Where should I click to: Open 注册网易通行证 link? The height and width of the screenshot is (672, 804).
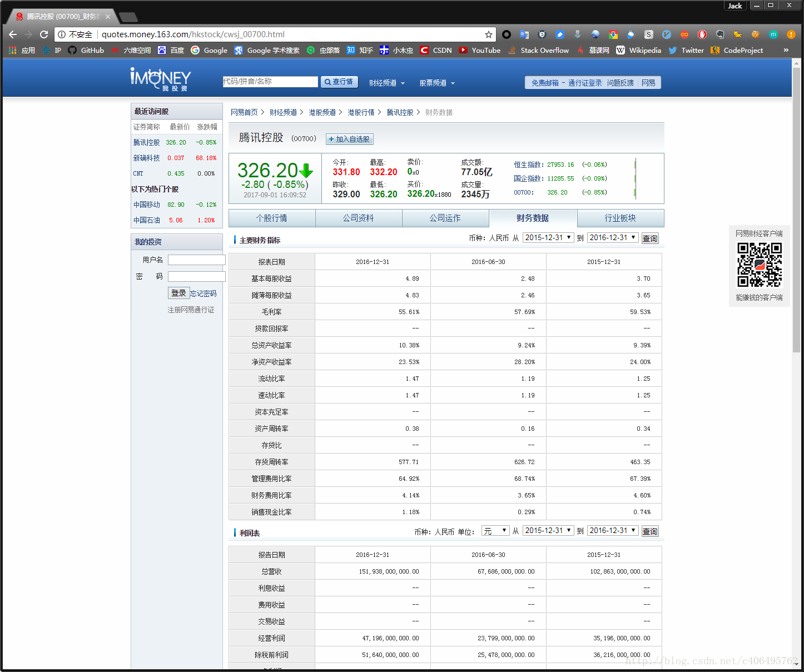point(191,310)
